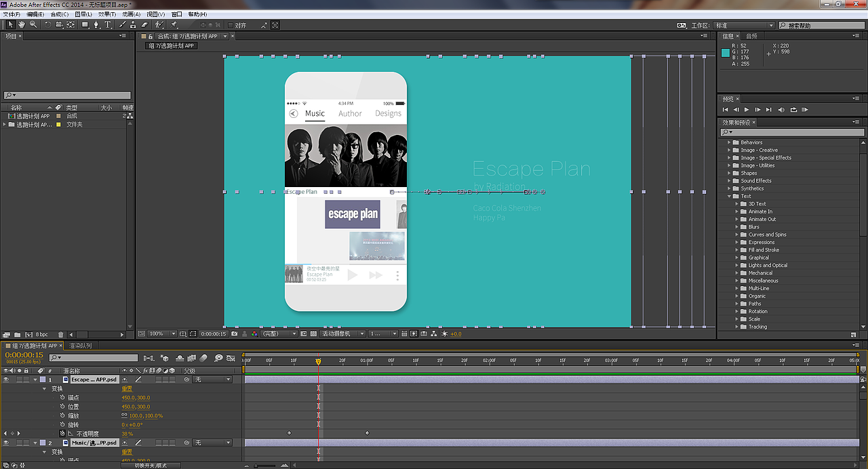The image size is (868, 469).
Task: Select the Zoom magnifier tool
Action: (x=33, y=25)
